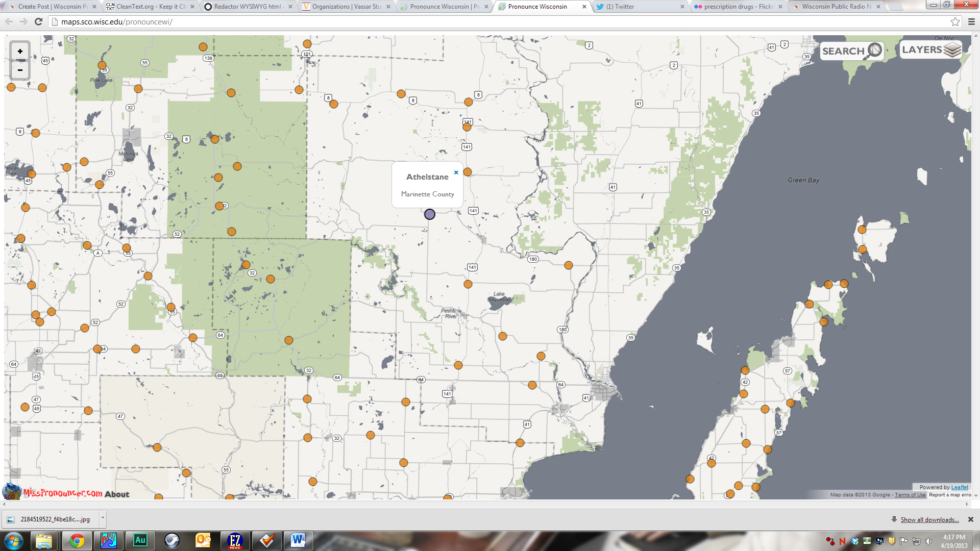Open Microsoft Word from the taskbar
This screenshot has height=551, width=980.
(x=298, y=540)
